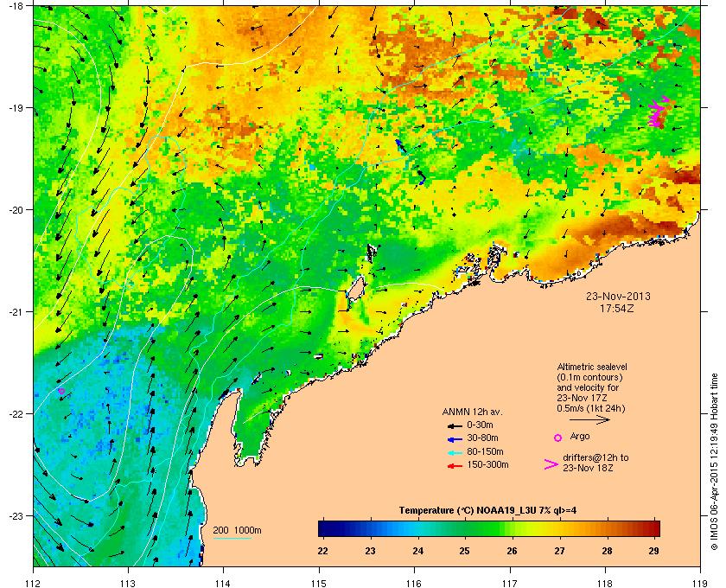Click the cyan isobath legend line under 200 1000m

[232, 539]
